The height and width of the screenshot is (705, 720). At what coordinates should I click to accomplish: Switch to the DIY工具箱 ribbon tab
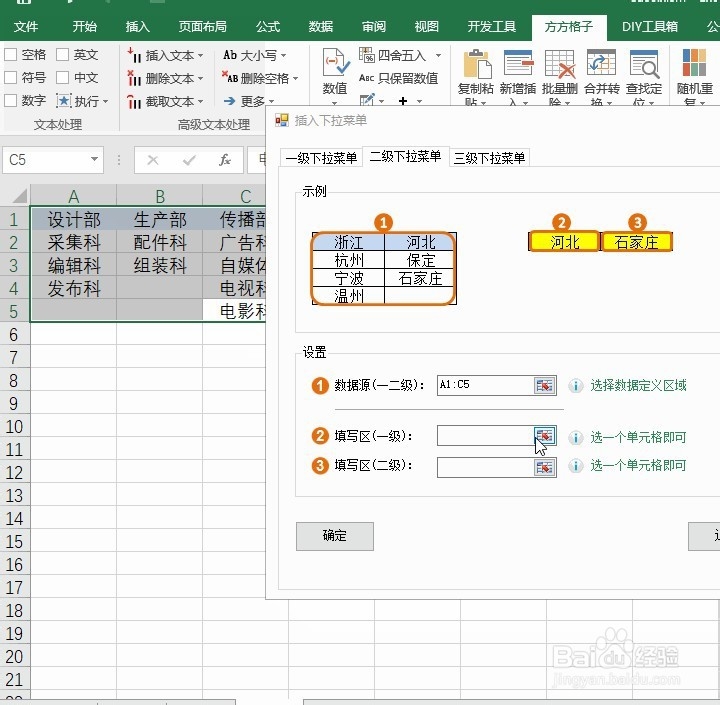coord(650,27)
